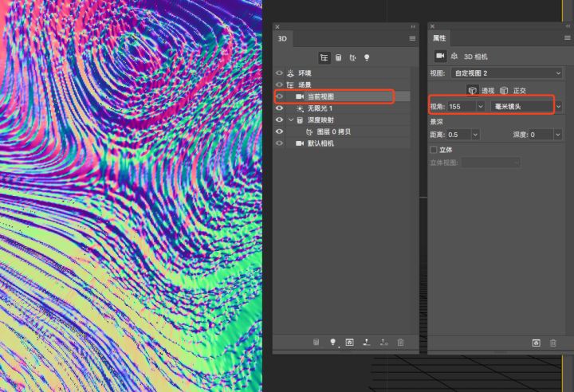
Task: Filter the 3D panel by meshes
Action: [339, 58]
